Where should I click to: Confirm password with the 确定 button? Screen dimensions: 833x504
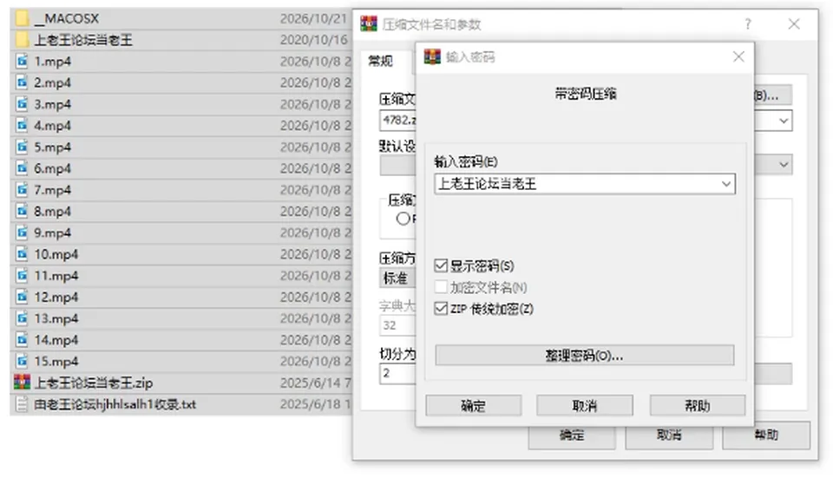tap(474, 406)
